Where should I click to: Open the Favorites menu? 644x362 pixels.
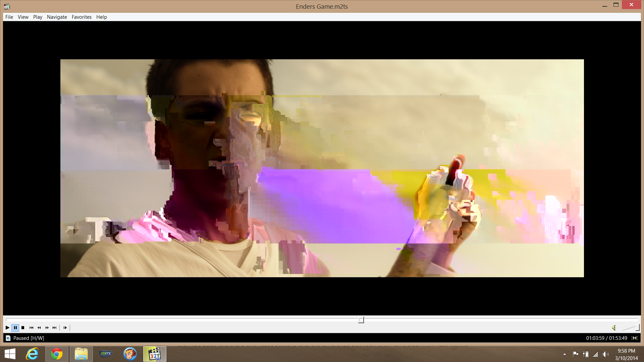coord(82,17)
